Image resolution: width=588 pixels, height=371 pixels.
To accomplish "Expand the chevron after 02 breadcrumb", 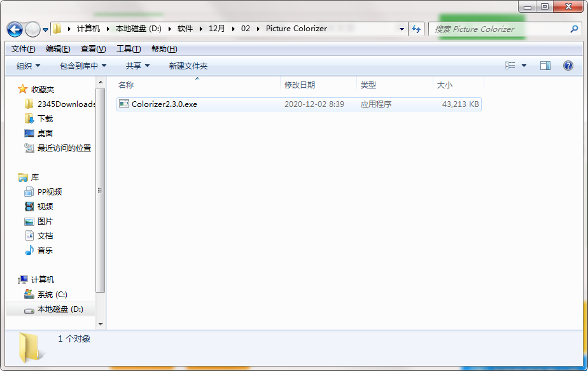I will point(258,29).
